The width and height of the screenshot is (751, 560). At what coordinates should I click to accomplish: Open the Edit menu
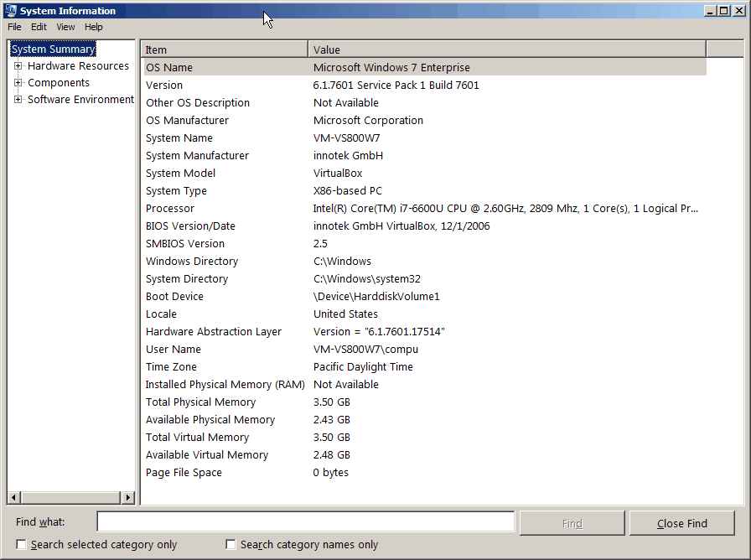tap(39, 27)
